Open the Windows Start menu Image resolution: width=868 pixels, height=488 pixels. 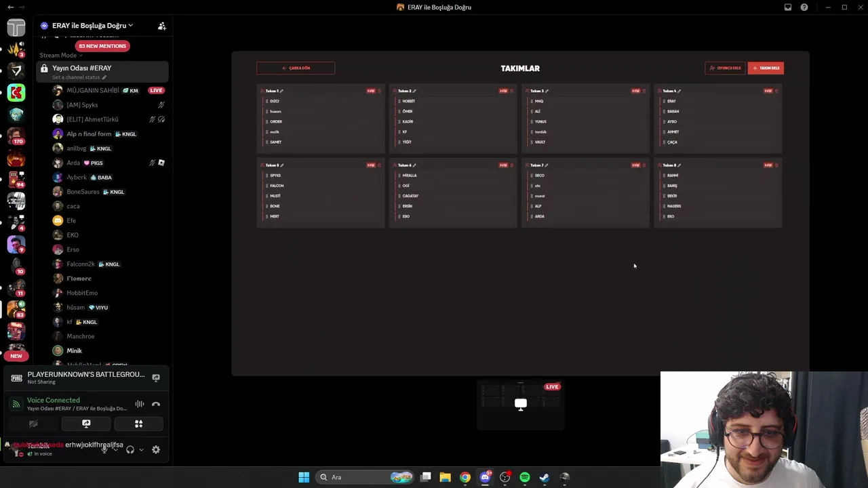click(x=304, y=477)
